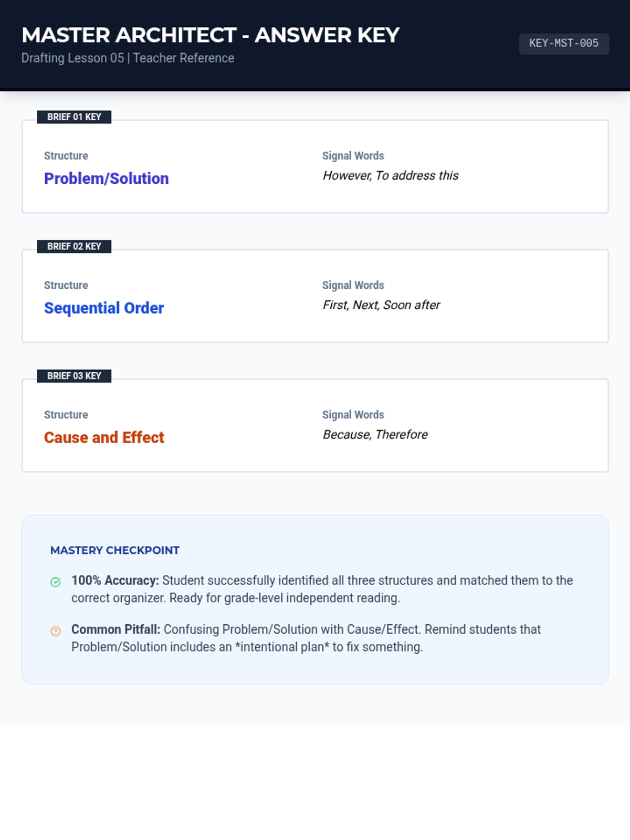
Task: Click the "However, To address this" signal words
Action: (x=390, y=176)
